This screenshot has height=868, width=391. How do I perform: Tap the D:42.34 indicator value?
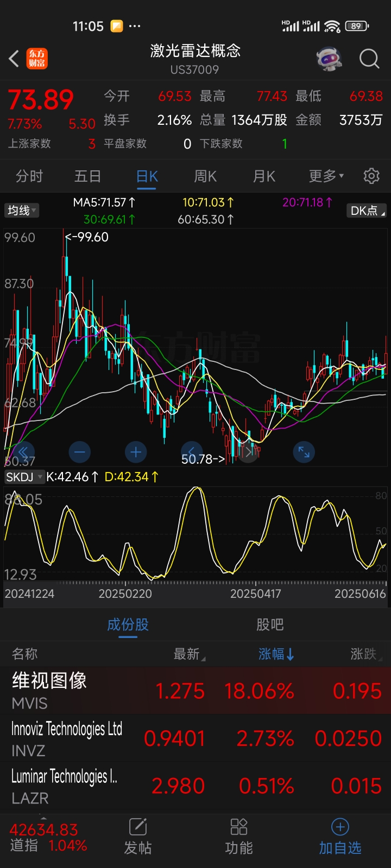point(131,477)
